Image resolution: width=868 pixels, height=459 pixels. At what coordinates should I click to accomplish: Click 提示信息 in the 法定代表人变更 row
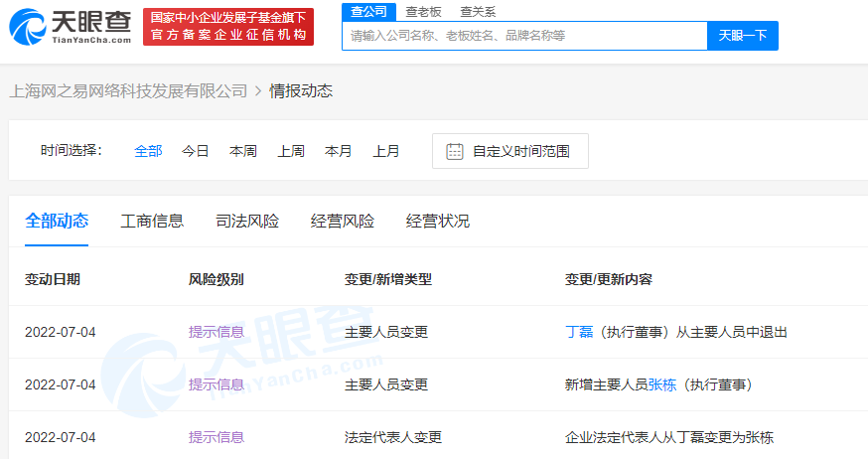click(x=216, y=437)
